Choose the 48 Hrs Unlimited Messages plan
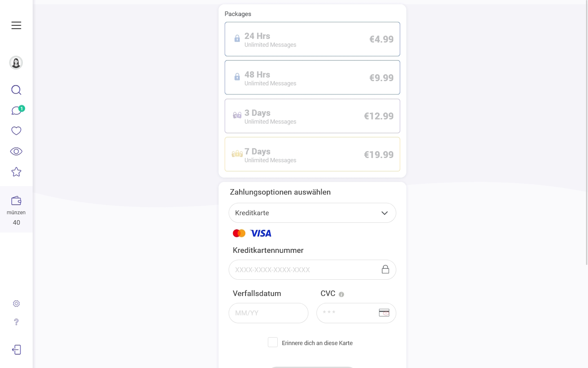Screen dimensions: 588x368 click(312, 77)
